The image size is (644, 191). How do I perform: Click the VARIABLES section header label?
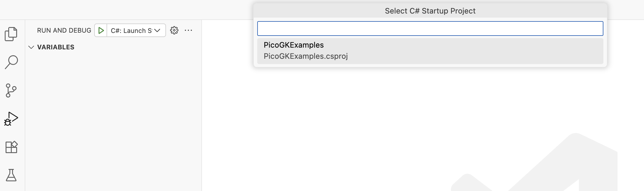tap(56, 47)
